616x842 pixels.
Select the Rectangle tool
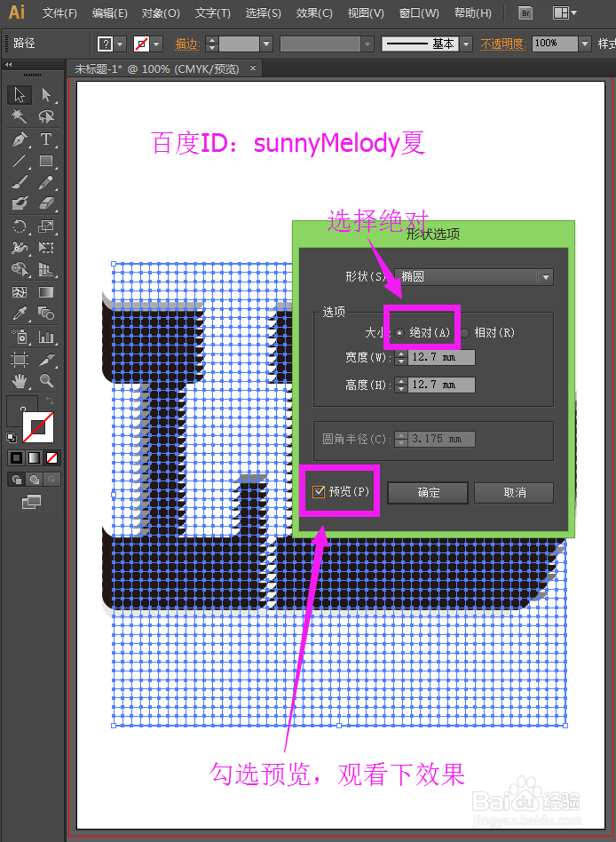point(46,161)
